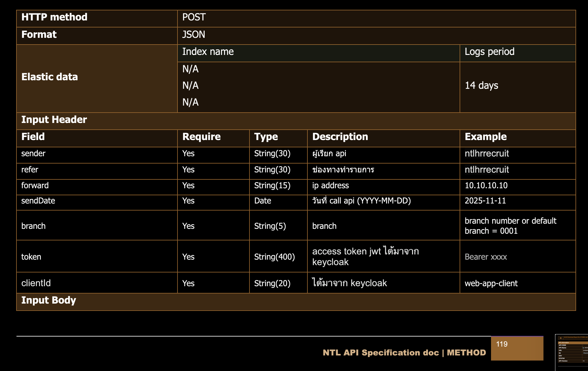Click the 'sender' field name
The image size is (588, 371).
(x=33, y=153)
